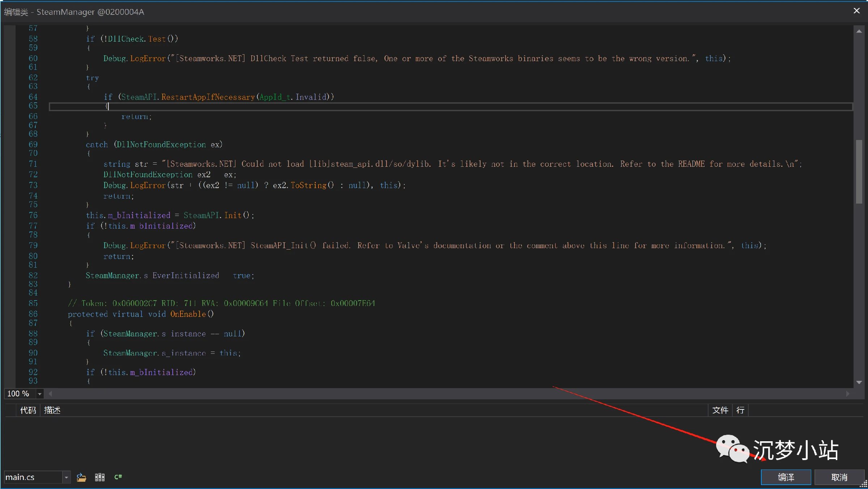Click the main.cs filename text field
The height and width of the screenshot is (489, 868).
34,477
